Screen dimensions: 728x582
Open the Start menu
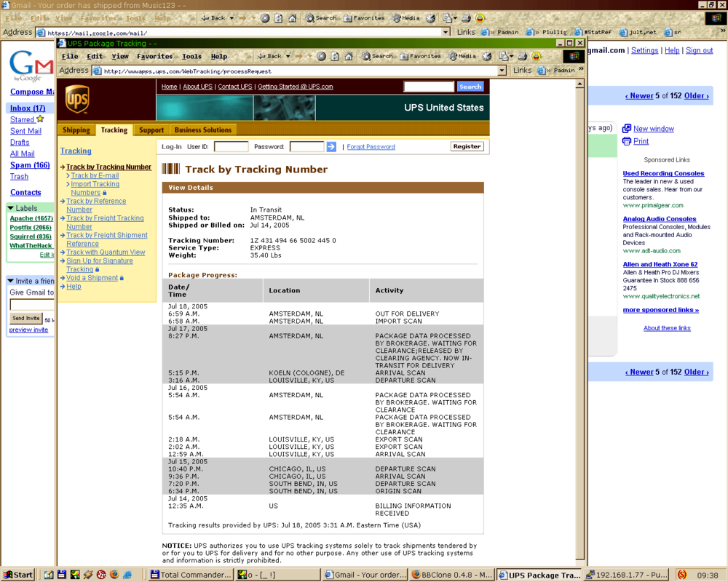pyautogui.click(x=18, y=575)
